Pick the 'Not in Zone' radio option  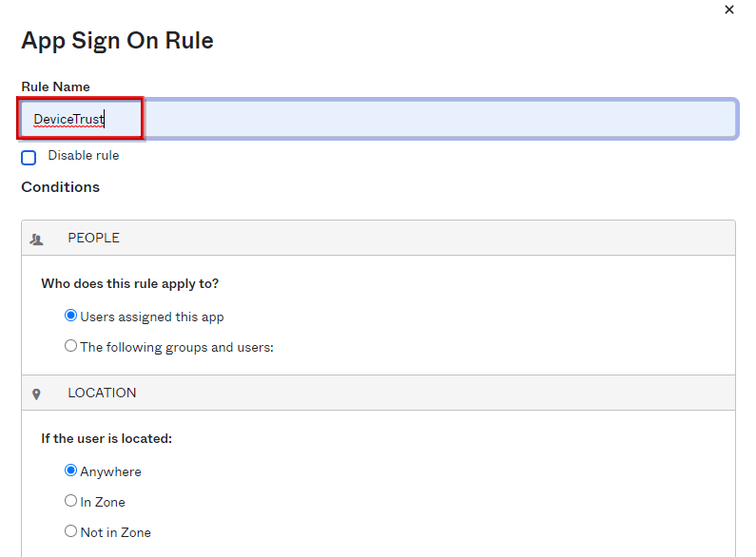click(70, 531)
